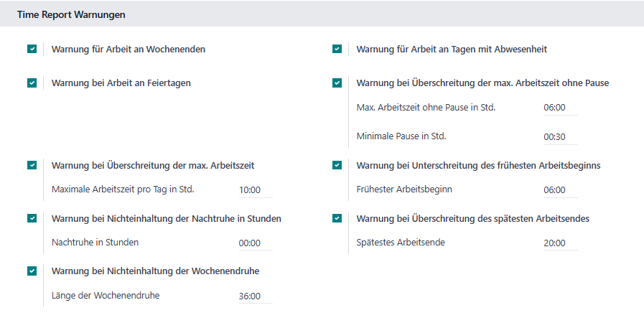Click the Warnung bei Arbeit an Feiertagen label
Screen dimensions: 644x323
pos(121,83)
